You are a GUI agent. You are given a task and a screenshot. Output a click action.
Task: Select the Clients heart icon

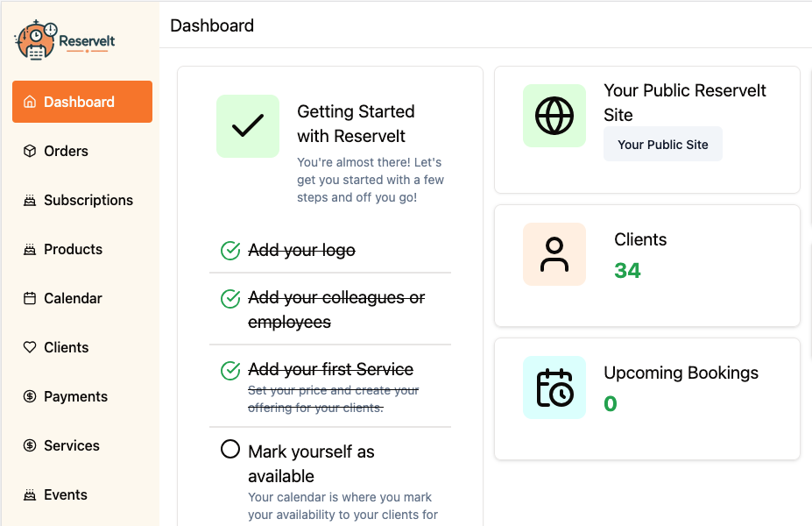click(x=29, y=347)
